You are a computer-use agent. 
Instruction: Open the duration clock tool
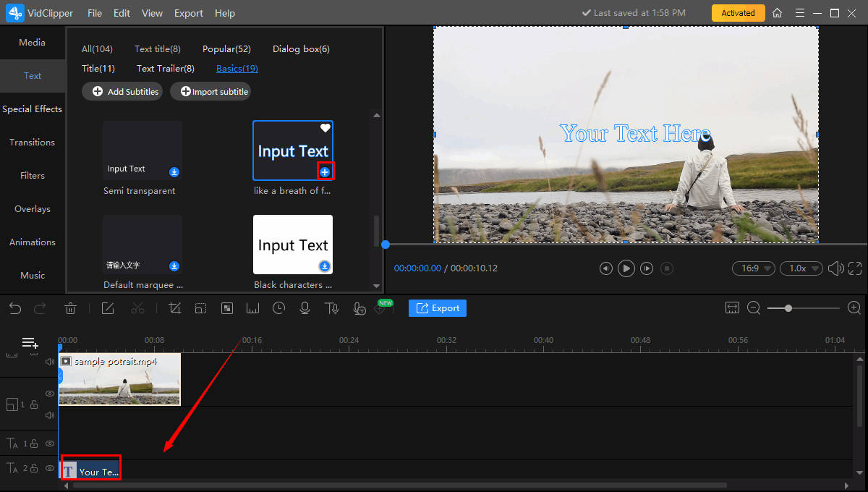pyautogui.click(x=278, y=308)
